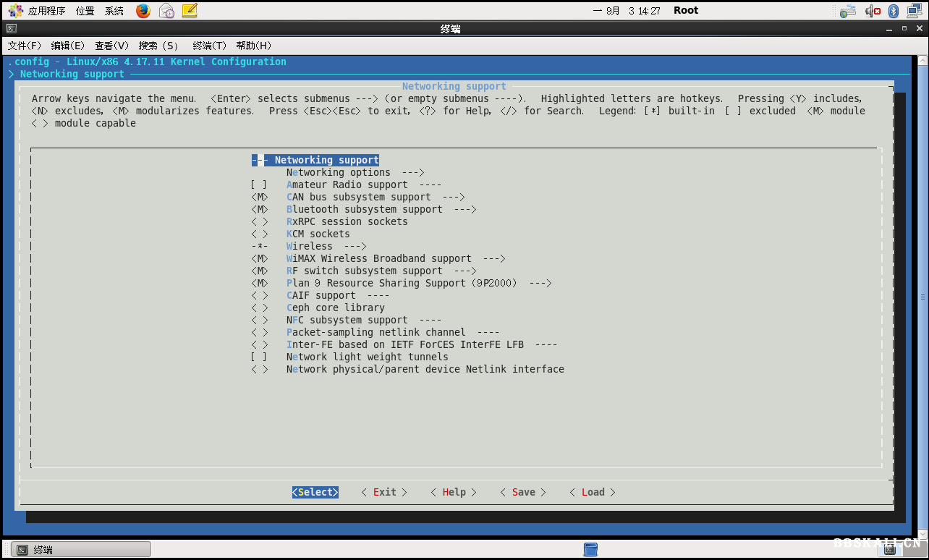Select the 终端 window in the taskbar
This screenshot has width=929, height=560.
point(80,548)
